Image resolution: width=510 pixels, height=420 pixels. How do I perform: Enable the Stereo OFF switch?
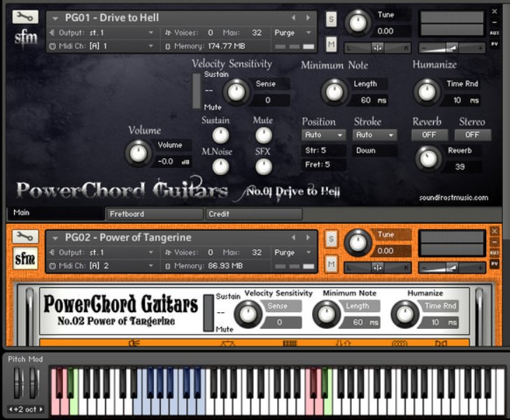coord(473,134)
